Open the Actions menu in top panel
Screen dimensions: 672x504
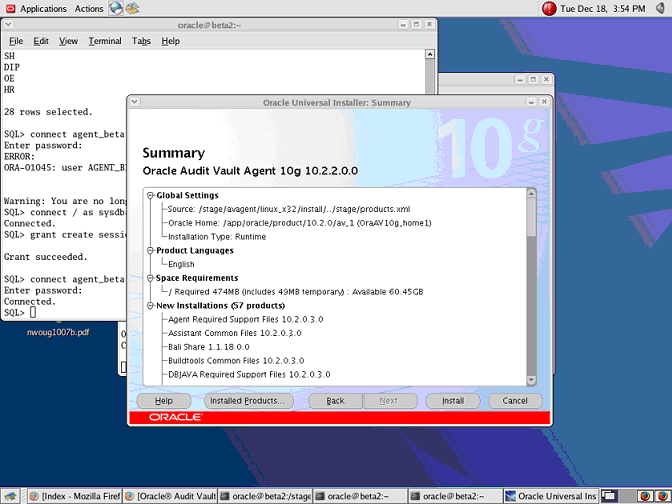pyautogui.click(x=89, y=9)
